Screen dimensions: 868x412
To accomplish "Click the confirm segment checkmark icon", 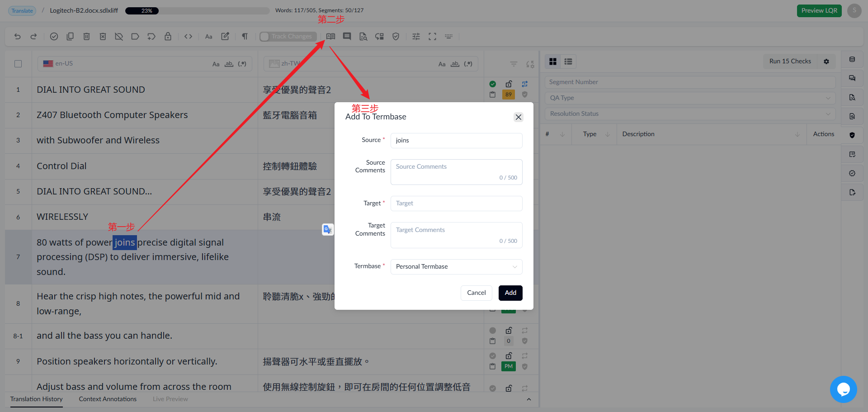I will coord(54,37).
